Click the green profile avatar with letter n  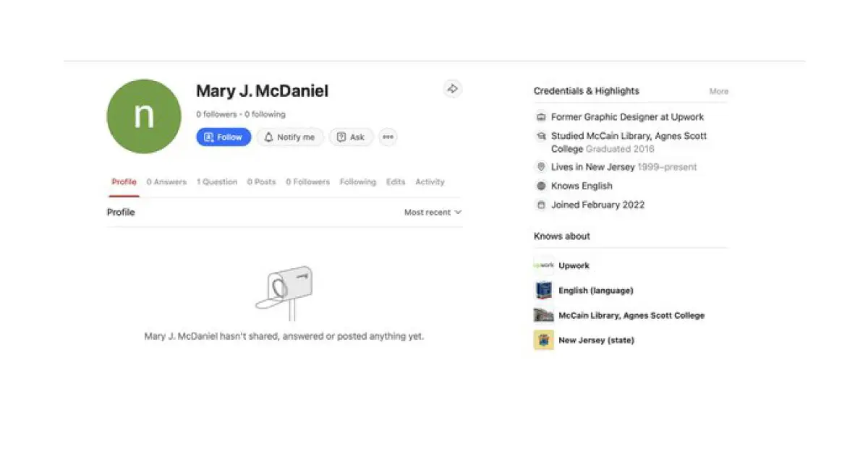point(144,116)
